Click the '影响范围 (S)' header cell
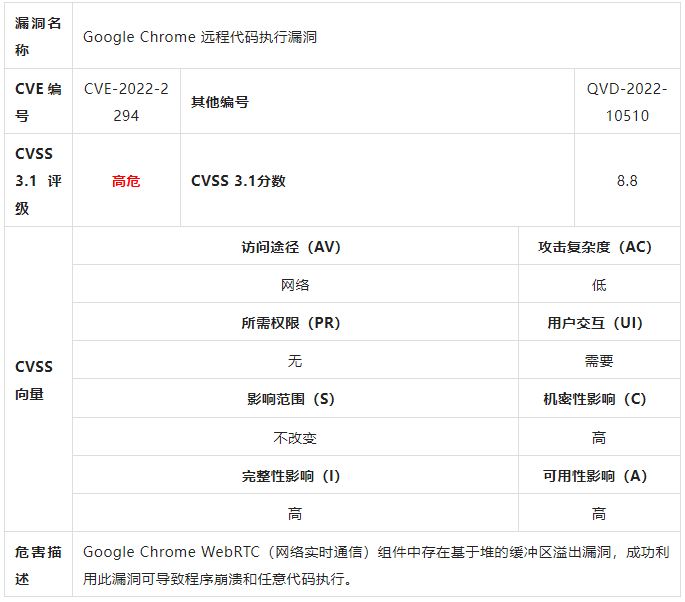Image resolution: width=685 pixels, height=602 pixels. click(x=295, y=399)
